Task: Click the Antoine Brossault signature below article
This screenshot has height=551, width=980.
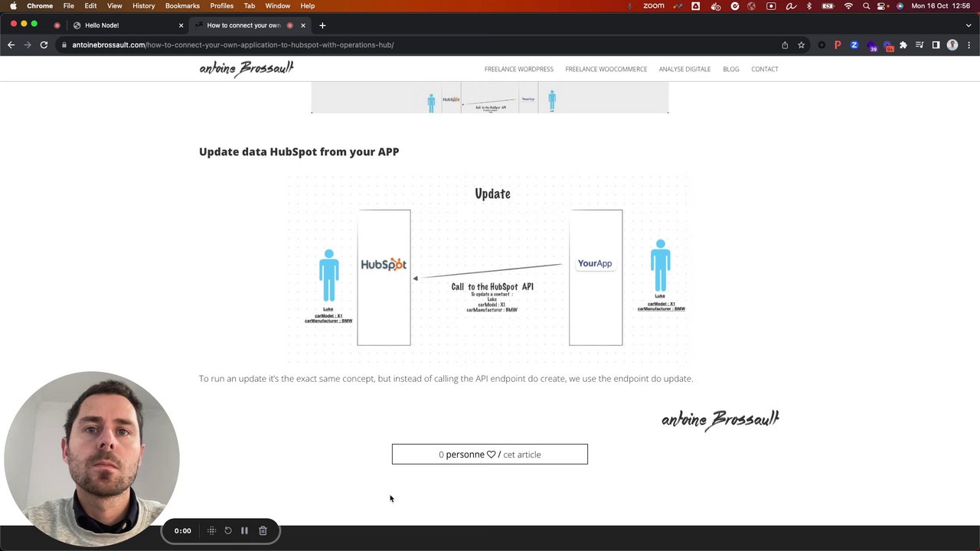Action: [x=720, y=419]
